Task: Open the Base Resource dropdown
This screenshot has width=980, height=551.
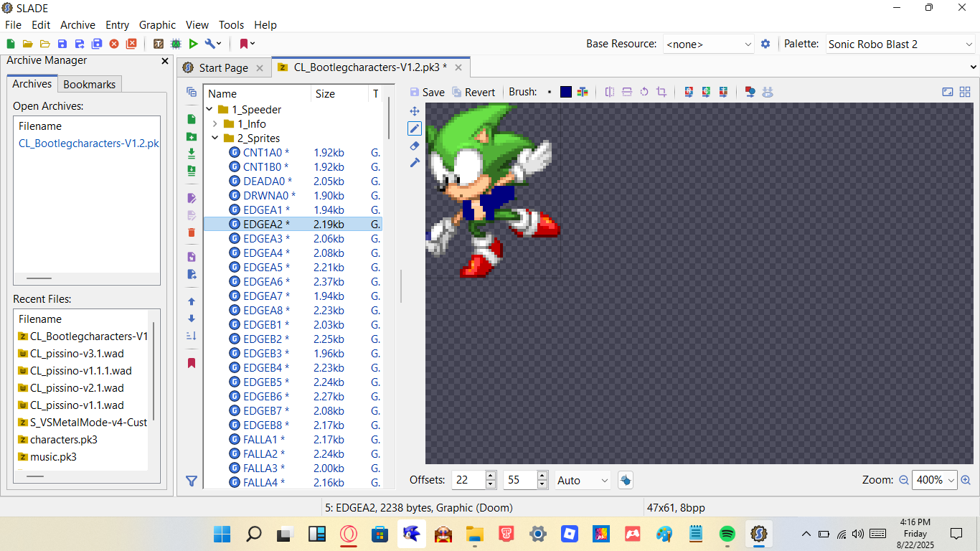Action: [x=708, y=44]
